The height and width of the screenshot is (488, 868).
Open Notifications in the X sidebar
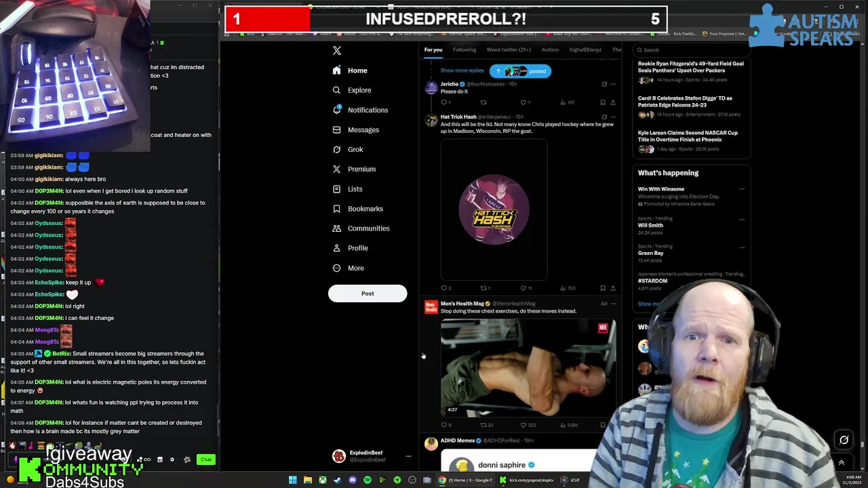(360, 110)
